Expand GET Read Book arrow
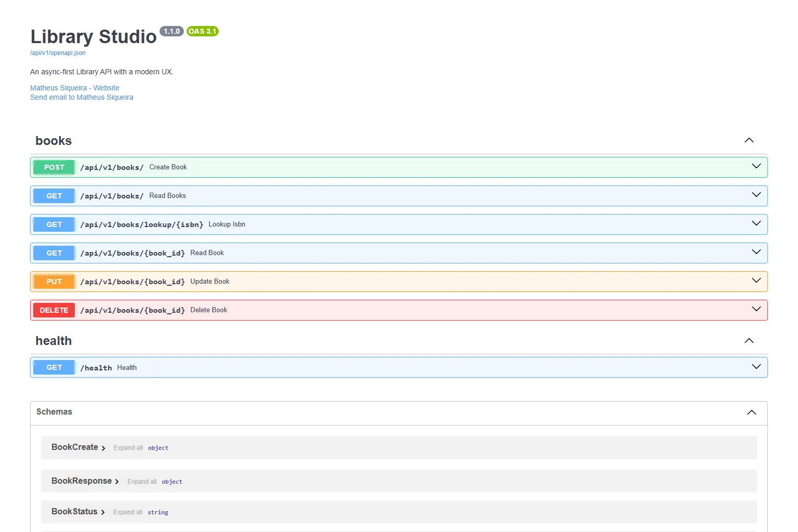798x532 pixels. pyautogui.click(x=756, y=252)
